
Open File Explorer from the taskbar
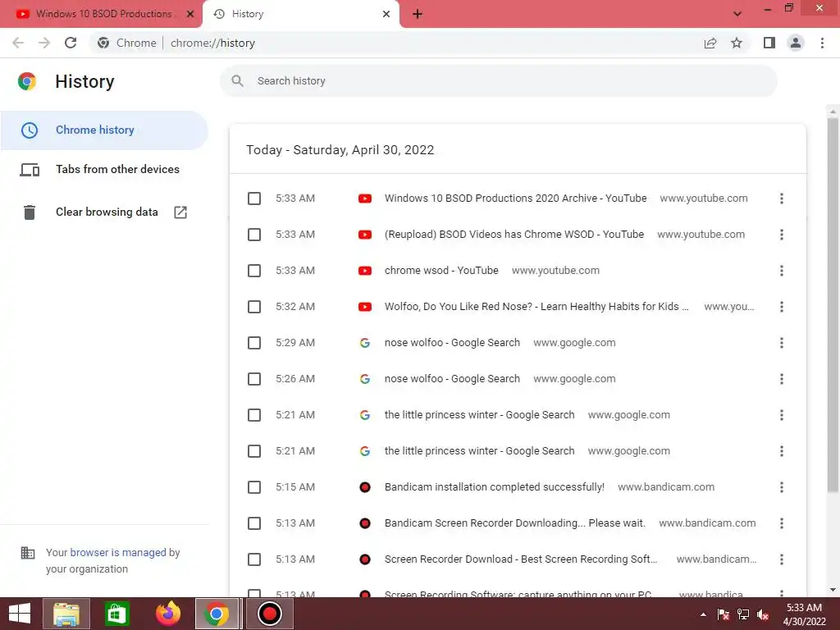(x=66, y=614)
